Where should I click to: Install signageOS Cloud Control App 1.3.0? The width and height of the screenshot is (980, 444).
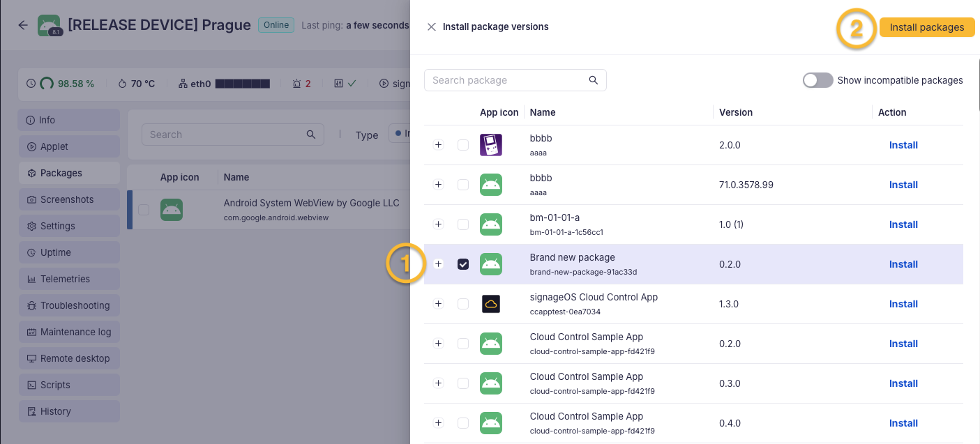pos(903,304)
